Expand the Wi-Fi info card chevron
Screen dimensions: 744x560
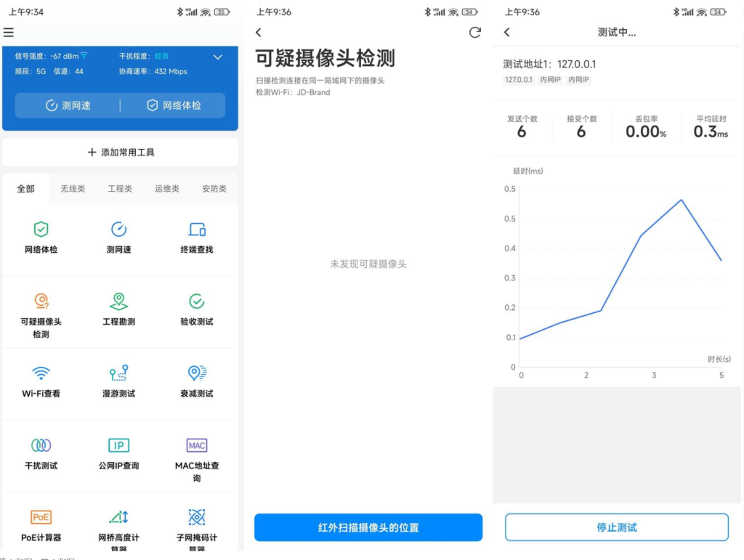(217, 57)
